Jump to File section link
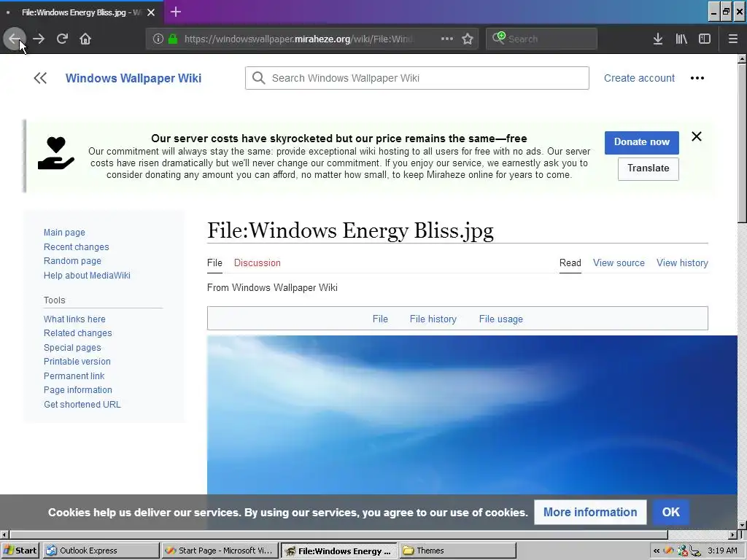The image size is (747, 560). coord(380,319)
